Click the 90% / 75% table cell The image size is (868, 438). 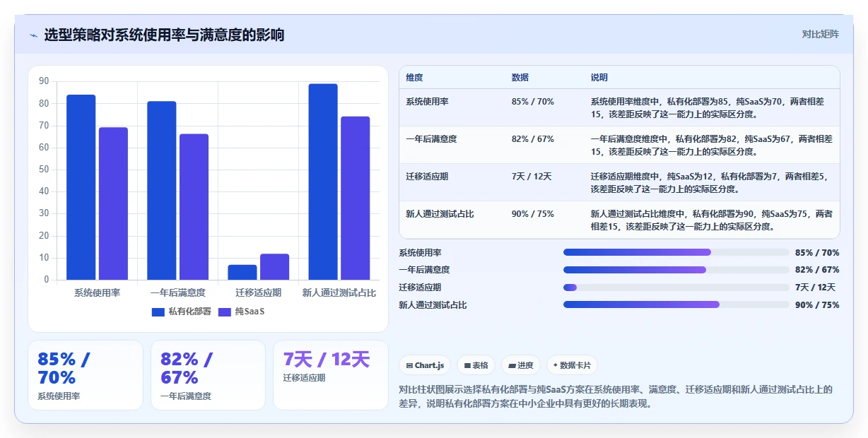click(x=533, y=214)
